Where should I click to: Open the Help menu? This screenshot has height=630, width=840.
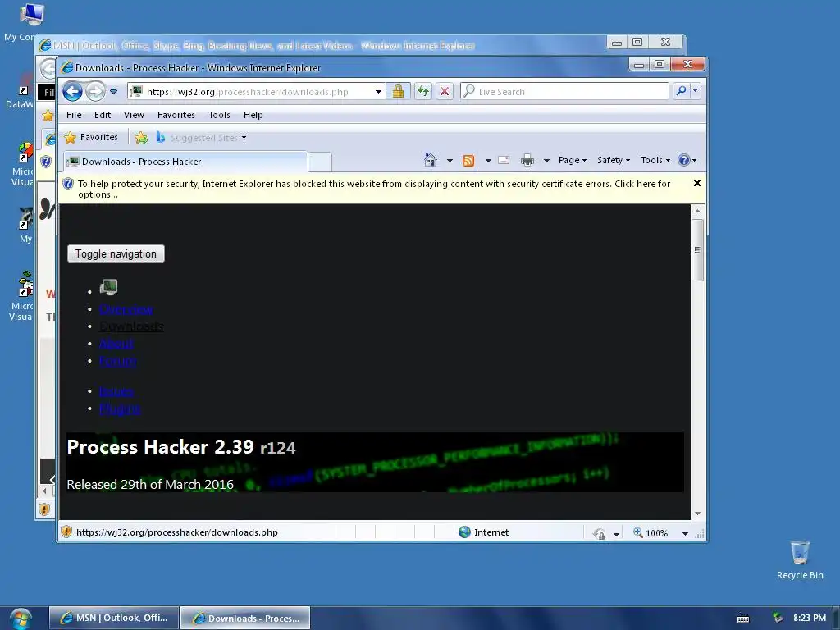tap(253, 115)
